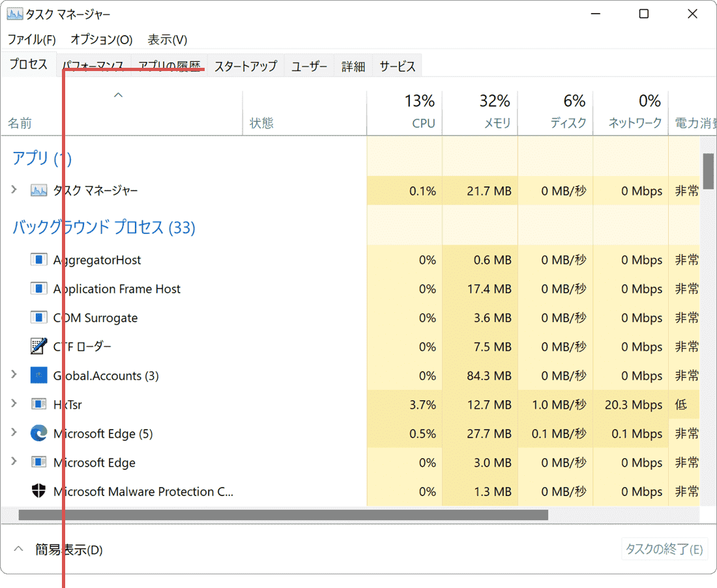Click the Task Manager title bar icon
The height and width of the screenshot is (588, 717).
pos(14,14)
